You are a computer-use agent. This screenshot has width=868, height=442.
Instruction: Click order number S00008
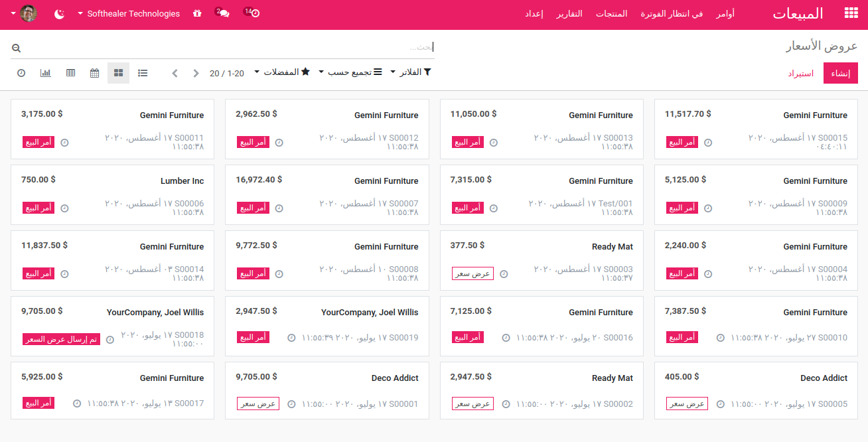point(403,269)
